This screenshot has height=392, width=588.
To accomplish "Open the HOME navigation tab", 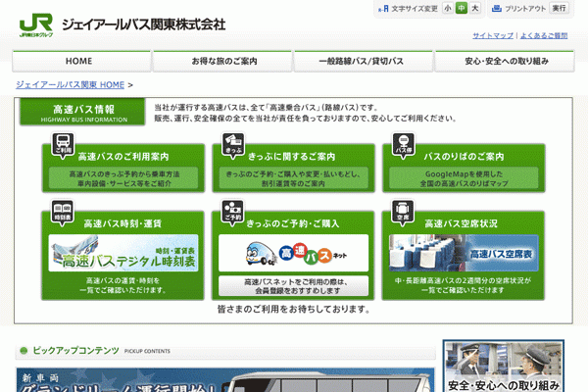I will click(81, 61).
